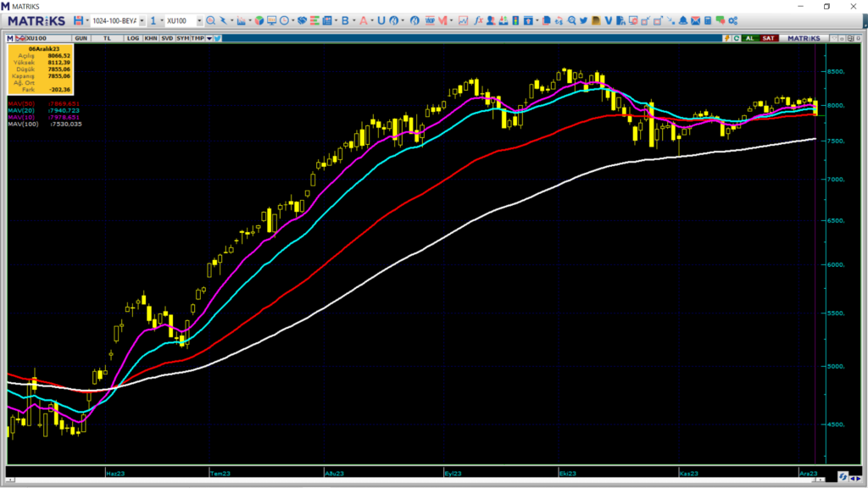Click the green C refresh icon near AL

pyautogui.click(x=737, y=38)
